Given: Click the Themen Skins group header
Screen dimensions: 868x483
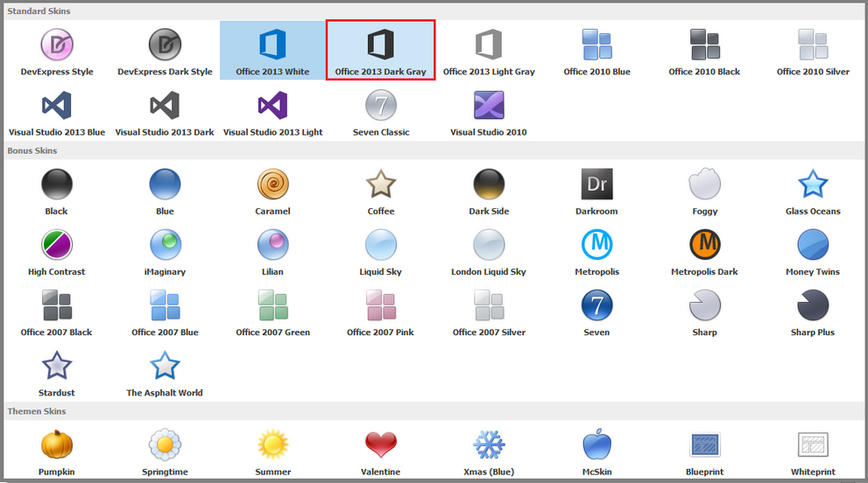Looking at the screenshot, I should 434,411.
